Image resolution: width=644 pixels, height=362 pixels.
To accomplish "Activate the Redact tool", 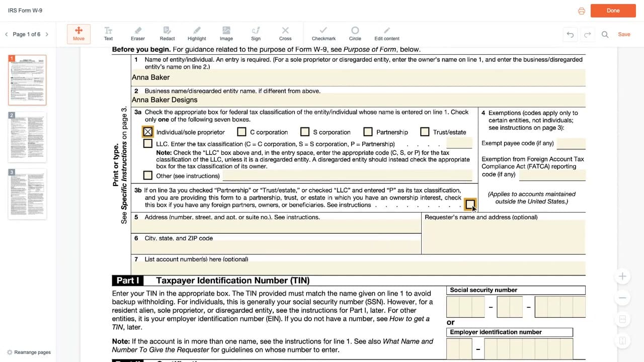I will pos(168,34).
